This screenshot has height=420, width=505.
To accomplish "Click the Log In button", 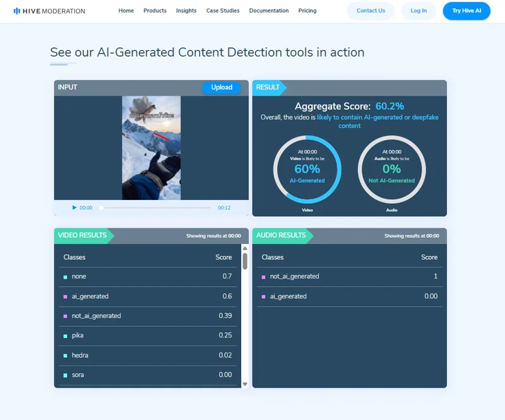I will point(419,11).
